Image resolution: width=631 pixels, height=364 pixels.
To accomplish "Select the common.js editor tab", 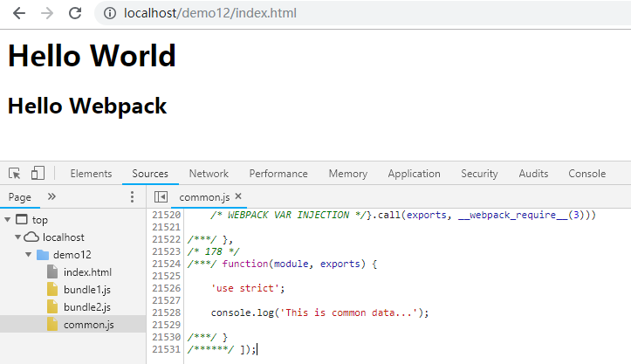I will (x=204, y=197).
